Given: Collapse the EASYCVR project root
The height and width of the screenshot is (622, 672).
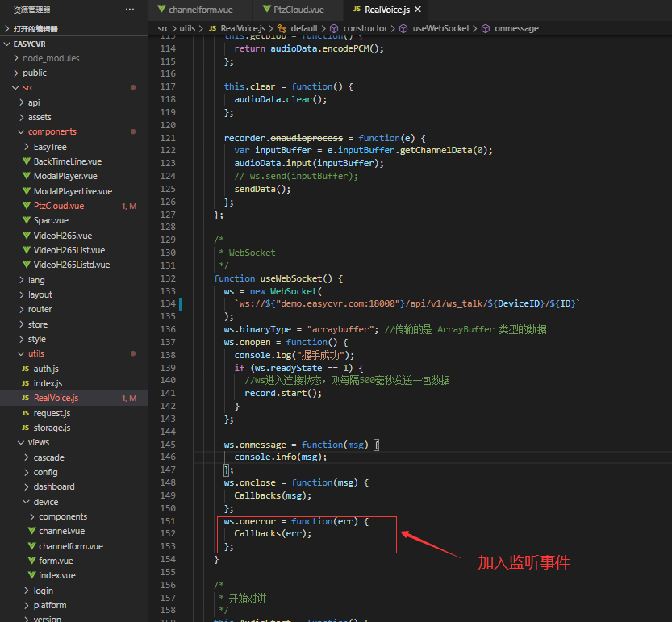Looking at the screenshot, I should click(6, 44).
